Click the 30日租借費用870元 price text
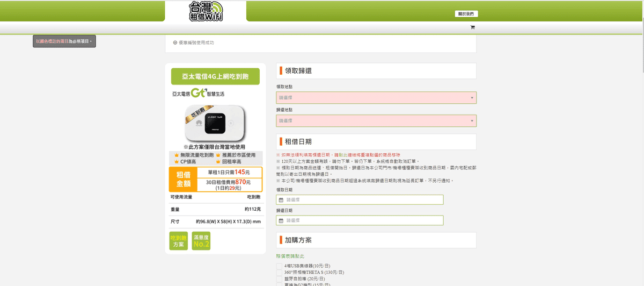Screen dimensions: 644x286 coord(228,183)
